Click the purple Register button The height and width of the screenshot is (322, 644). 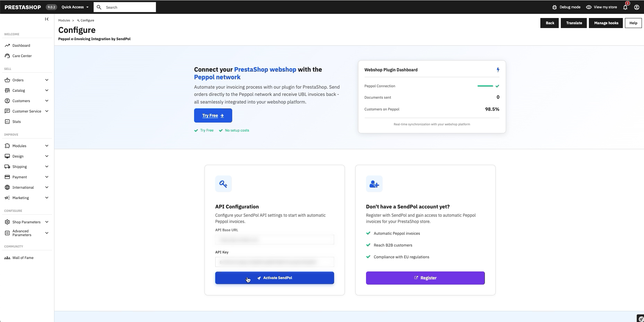pyautogui.click(x=425, y=278)
